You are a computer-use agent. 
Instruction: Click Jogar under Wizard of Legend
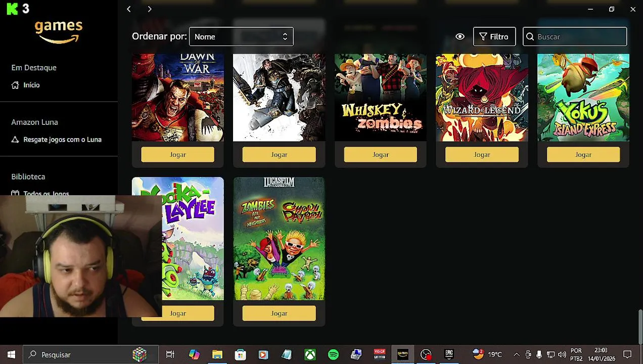coord(482,155)
